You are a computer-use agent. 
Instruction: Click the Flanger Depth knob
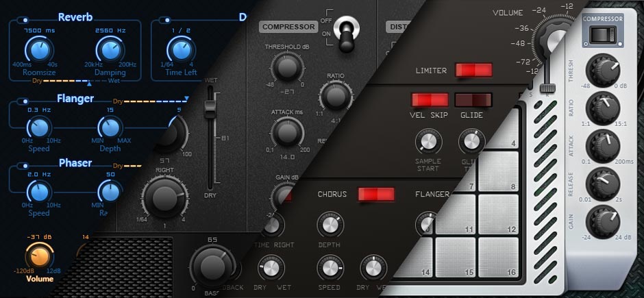(x=110, y=127)
